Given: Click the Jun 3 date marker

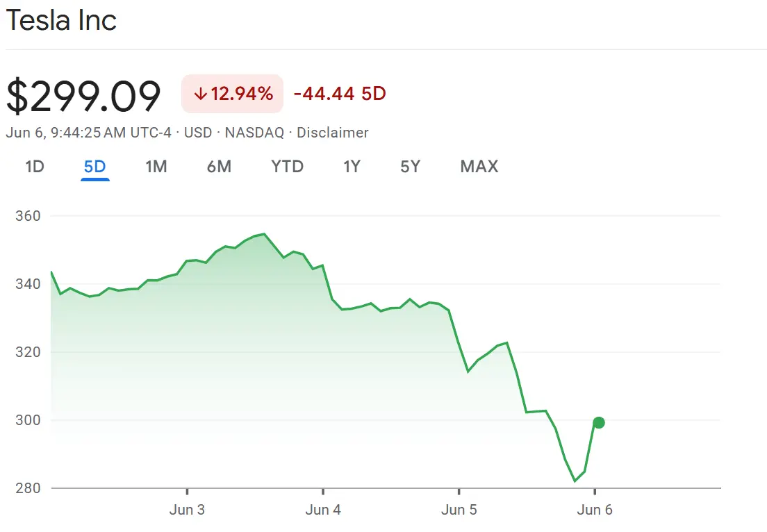Looking at the screenshot, I should click(187, 510).
